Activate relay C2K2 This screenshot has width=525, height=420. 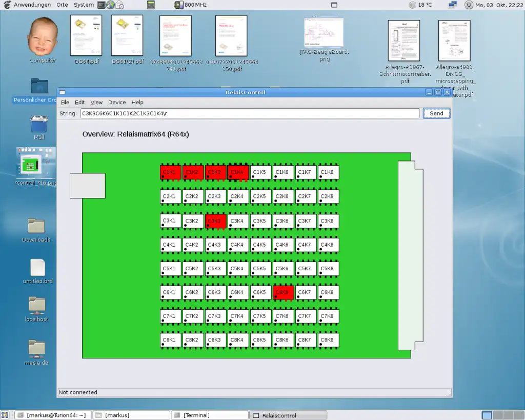coord(193,196)
